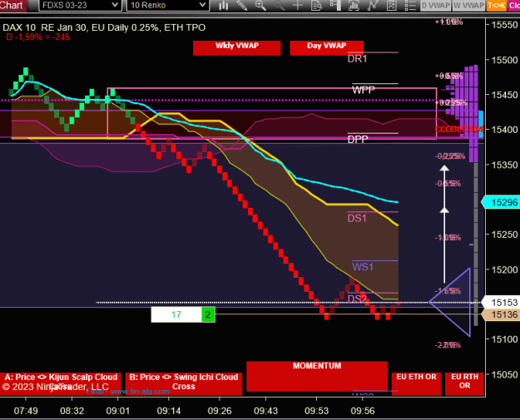Open the list-style toolbar icon
This screenshot has width=520, height=420.
(410, 5)
